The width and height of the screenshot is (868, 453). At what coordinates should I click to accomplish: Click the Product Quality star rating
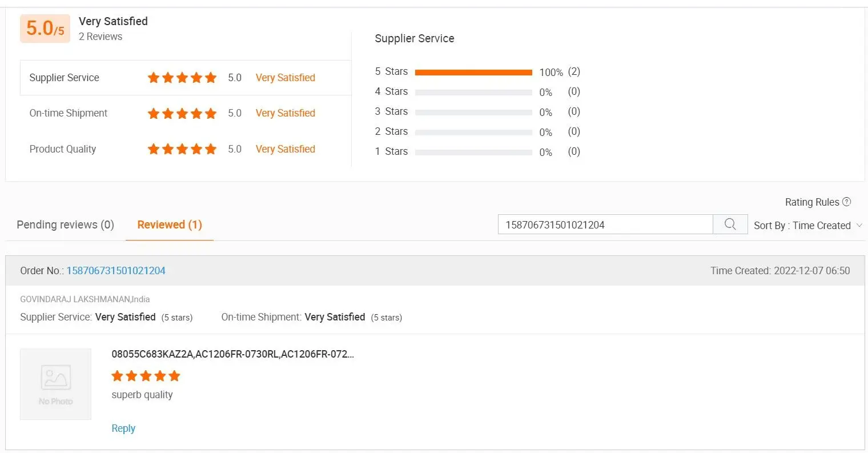click(182, 149)
